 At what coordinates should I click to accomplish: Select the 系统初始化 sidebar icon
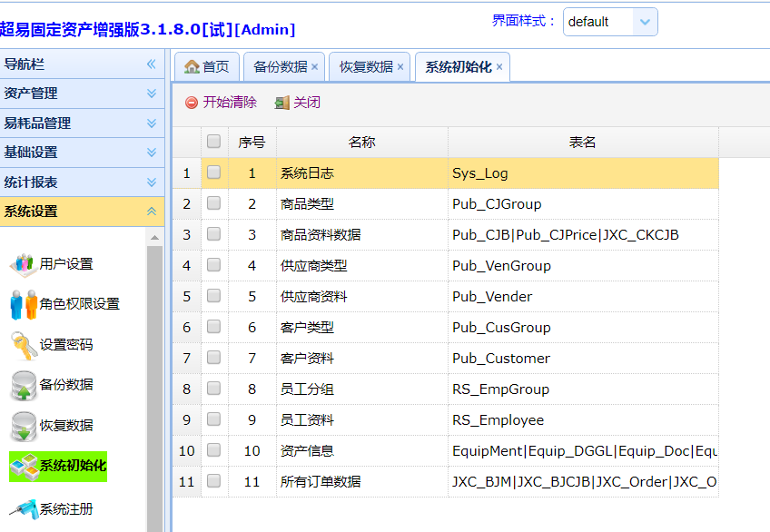point(24,466)
